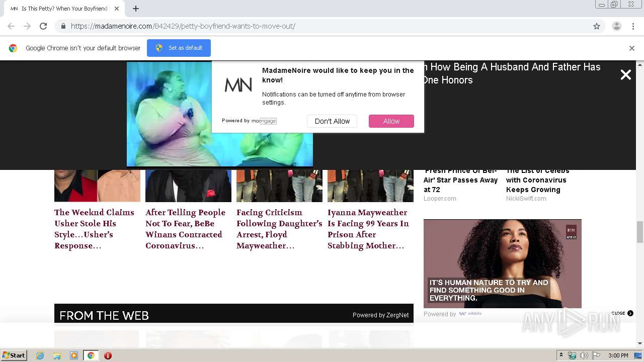Open The Weeknd Claims Usher article
Viewport: 644px width, 362px height.
(95, 229)
